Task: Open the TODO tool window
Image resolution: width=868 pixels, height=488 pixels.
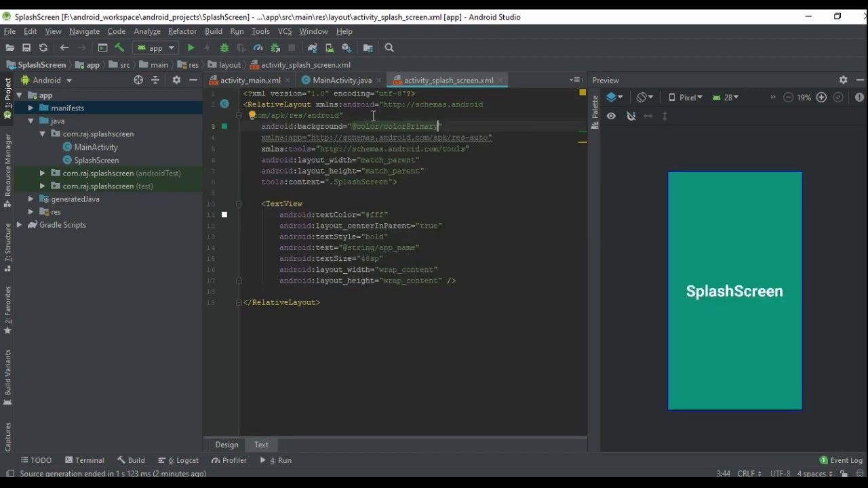Action: tap(36, 460)
